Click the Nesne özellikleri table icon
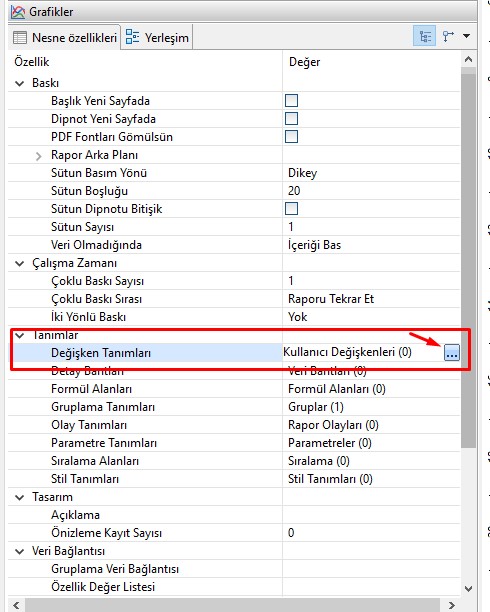The image size is (490, 612). (x=20, y=38)
